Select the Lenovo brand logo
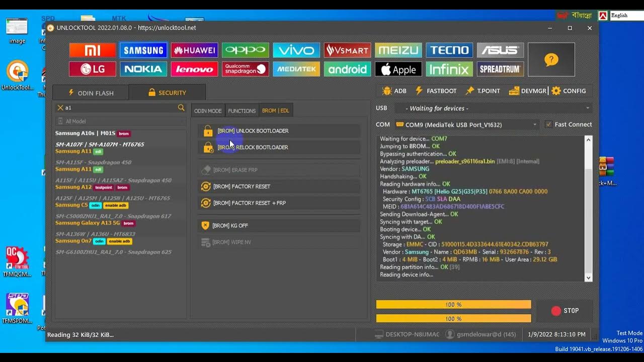 (x=194, y=69)
